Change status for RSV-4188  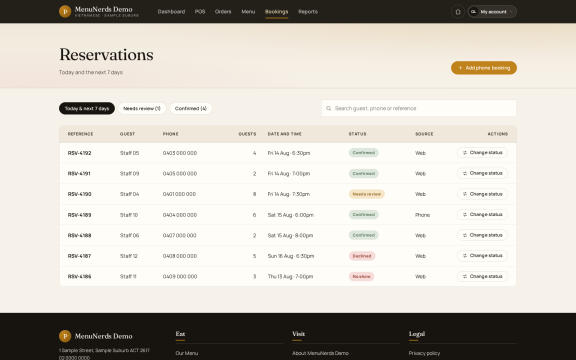click(x=482, y=235)
